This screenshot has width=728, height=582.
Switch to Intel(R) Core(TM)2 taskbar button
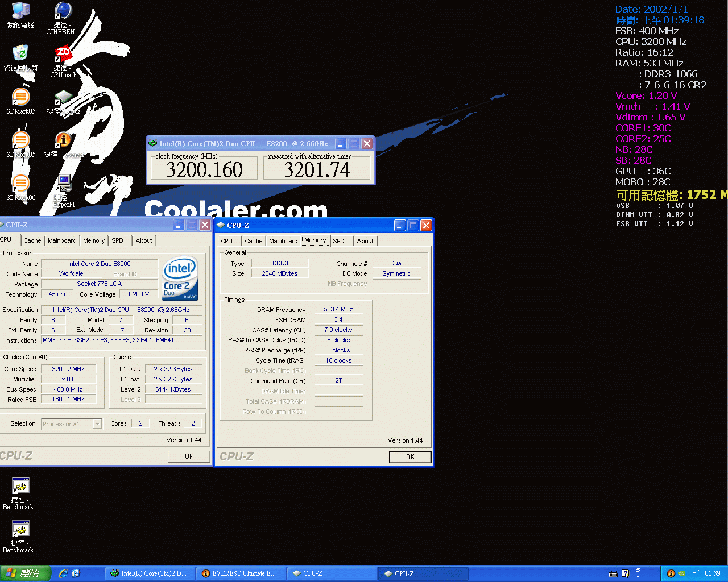[x=150, y=573]
